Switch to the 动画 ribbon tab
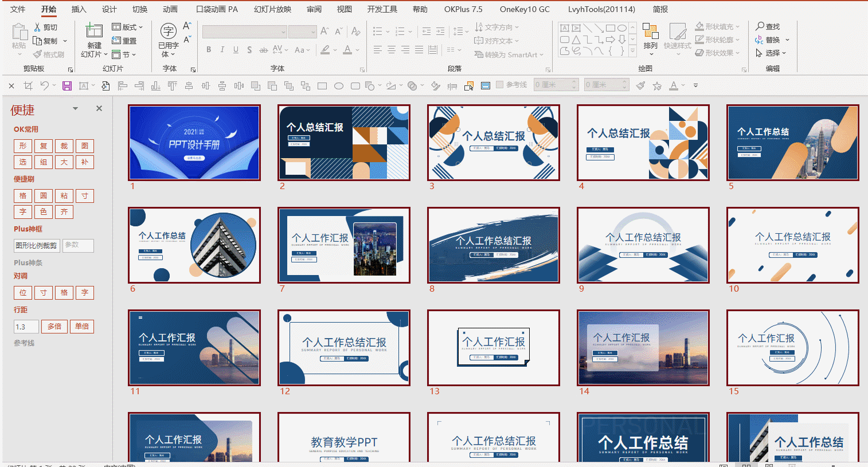 pos(170,9)
